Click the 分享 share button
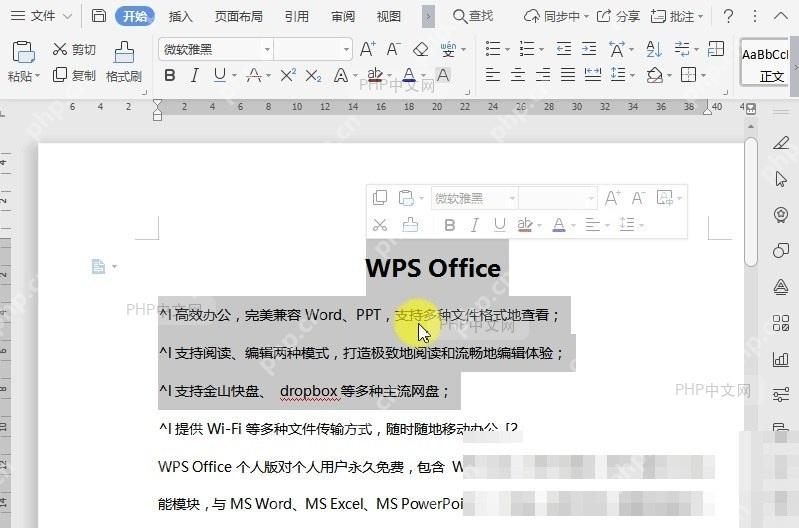 [618, 16]
